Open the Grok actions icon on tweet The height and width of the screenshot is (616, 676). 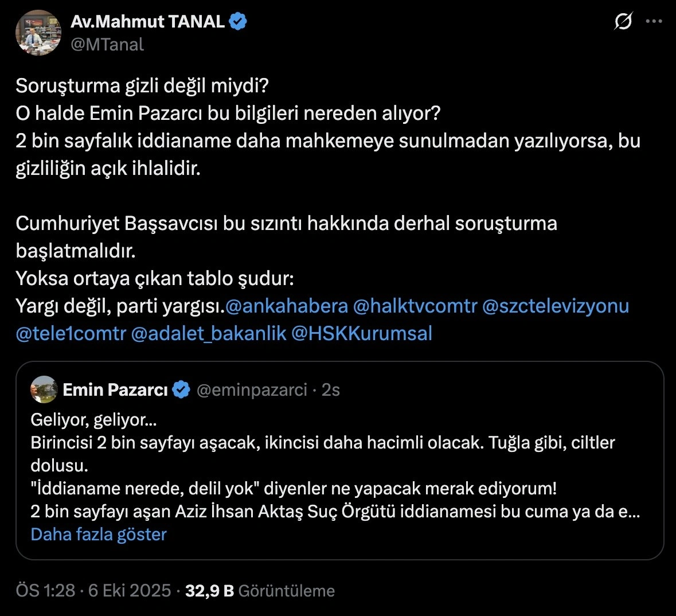[623, 22]
